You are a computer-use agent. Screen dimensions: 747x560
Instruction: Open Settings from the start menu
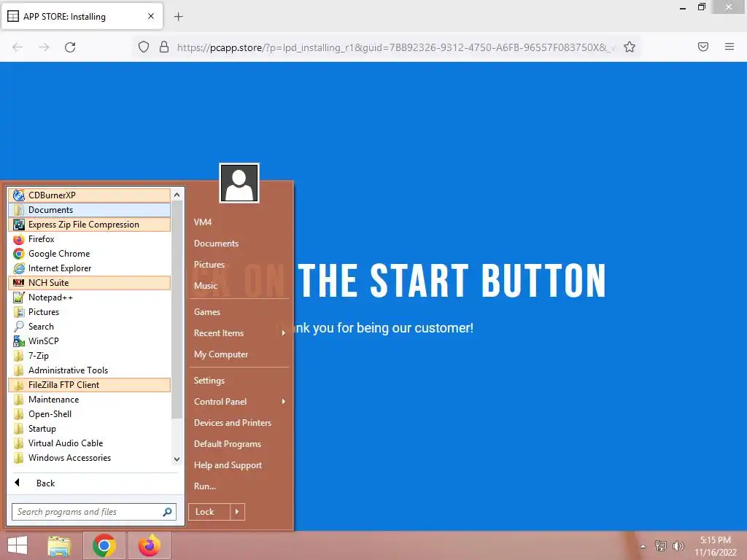239,381
